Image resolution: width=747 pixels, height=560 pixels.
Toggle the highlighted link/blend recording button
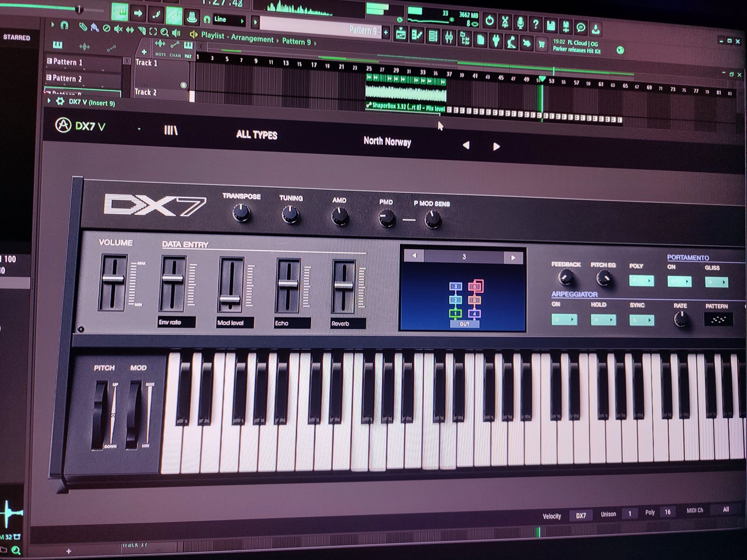click(174, 16)
